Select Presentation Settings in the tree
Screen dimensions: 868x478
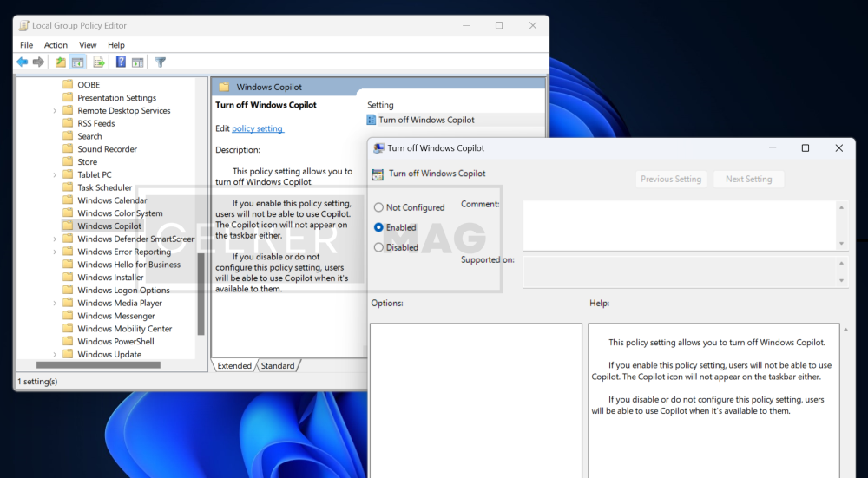117,98
